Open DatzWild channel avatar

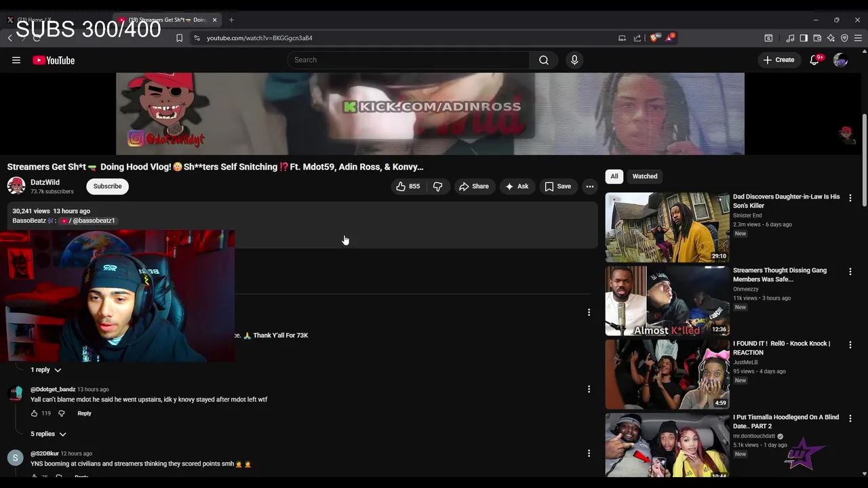pyautogui.click(x=16, y=186)
